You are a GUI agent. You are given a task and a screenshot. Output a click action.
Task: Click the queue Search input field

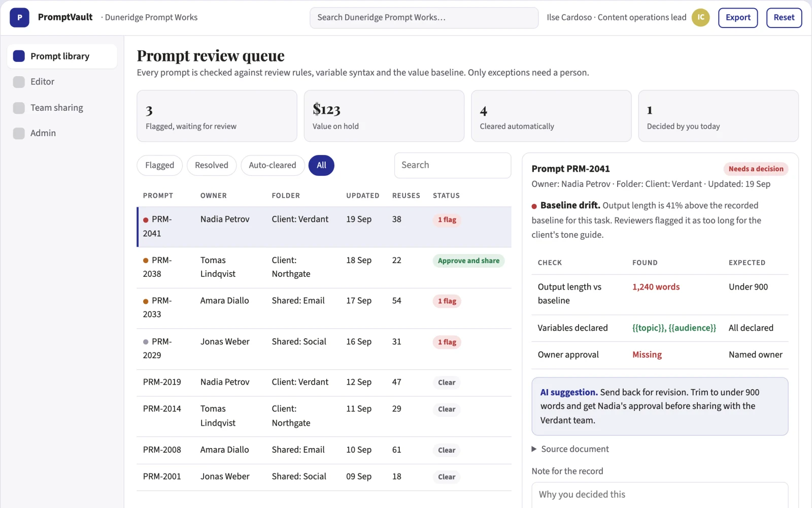pyautogui.click(x=452, y=165)
